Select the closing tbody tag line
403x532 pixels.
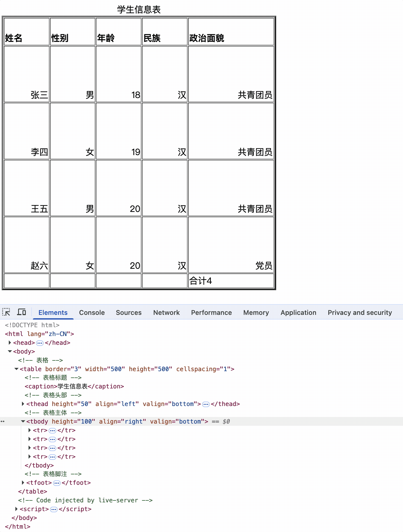coord(39,465)
